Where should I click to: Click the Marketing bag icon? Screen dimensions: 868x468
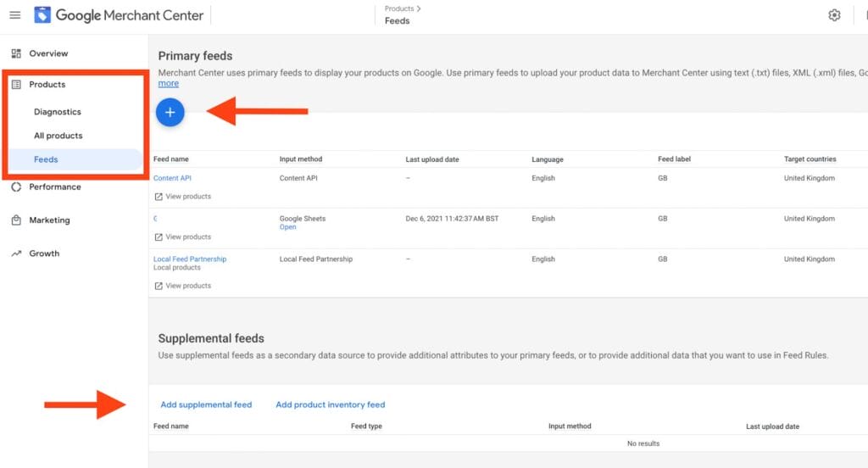click(16, 220)
